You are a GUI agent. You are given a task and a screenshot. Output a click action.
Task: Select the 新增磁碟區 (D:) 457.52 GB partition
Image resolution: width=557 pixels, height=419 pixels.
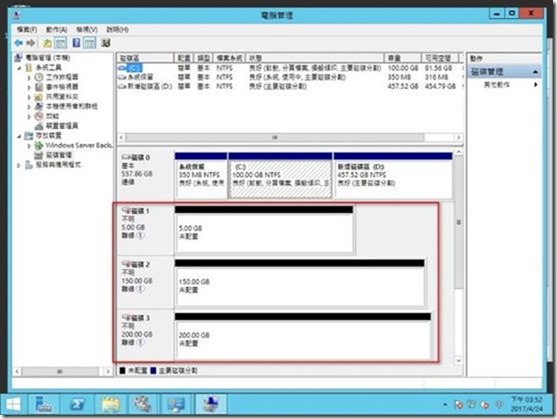[x=393, y=175]
